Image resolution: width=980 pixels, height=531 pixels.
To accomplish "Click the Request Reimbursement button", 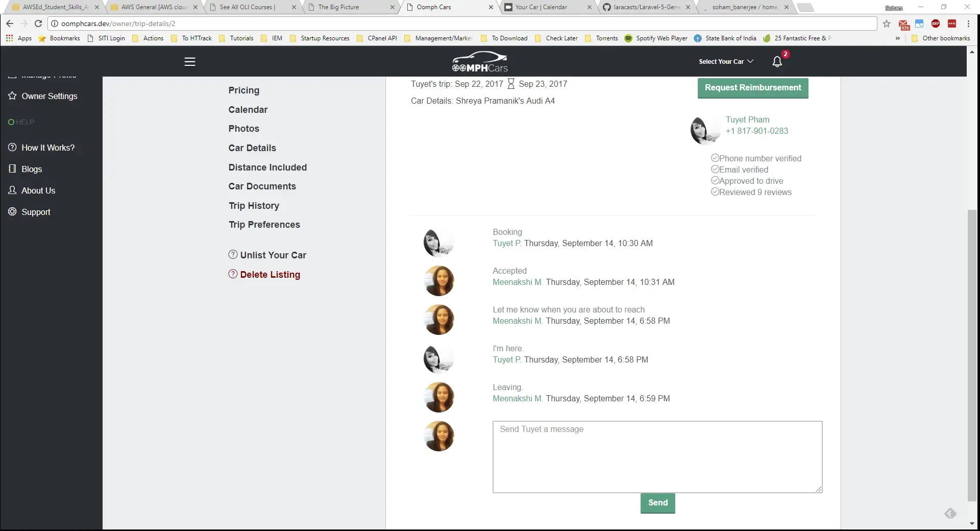I will (752, 88).
